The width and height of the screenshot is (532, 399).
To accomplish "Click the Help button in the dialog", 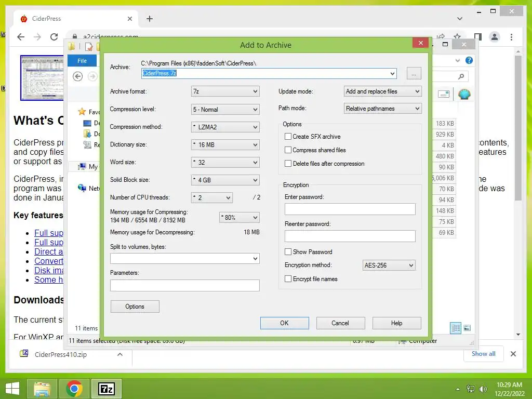I will [396, 323].
